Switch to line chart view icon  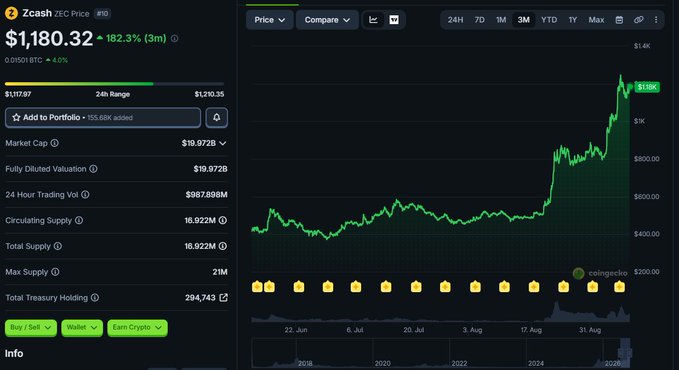click(x=373, y=20)
